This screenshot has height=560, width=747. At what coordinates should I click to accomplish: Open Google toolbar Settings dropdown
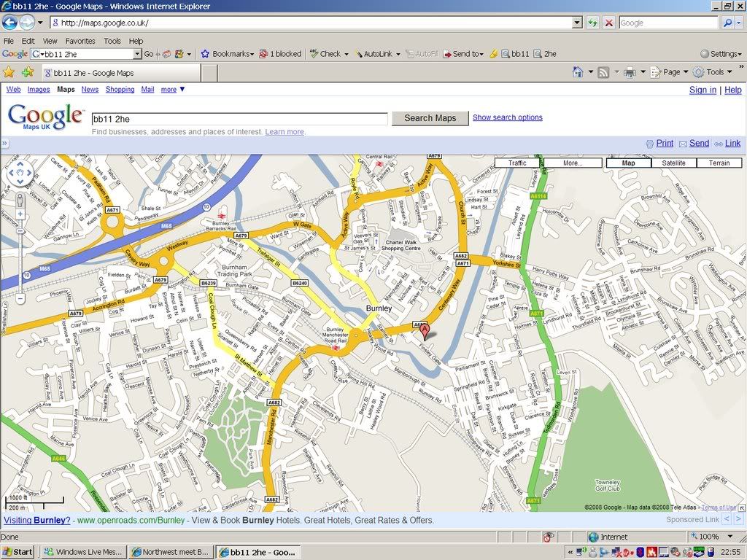pyautogui.click(x=721, y=54)
